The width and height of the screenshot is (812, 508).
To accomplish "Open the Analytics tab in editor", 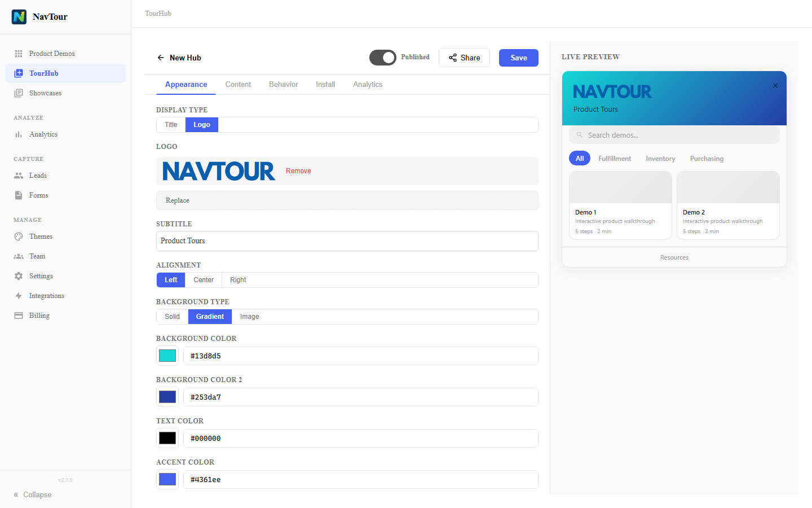I will pyautogui.click(x=368, y=85).
